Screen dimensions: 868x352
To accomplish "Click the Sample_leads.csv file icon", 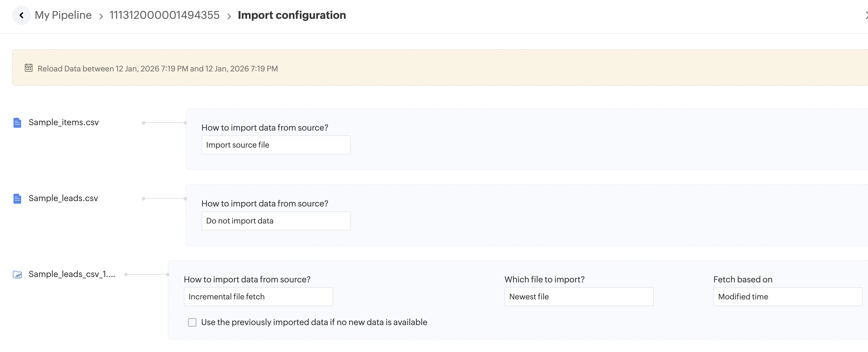I will [x=17, y=199].
